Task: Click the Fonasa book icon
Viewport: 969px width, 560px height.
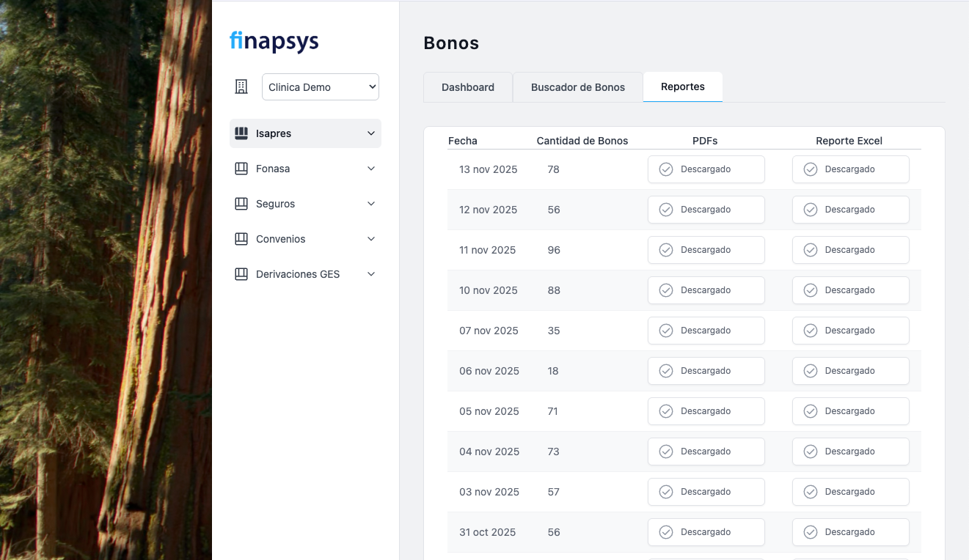Action: coord(241,168)
